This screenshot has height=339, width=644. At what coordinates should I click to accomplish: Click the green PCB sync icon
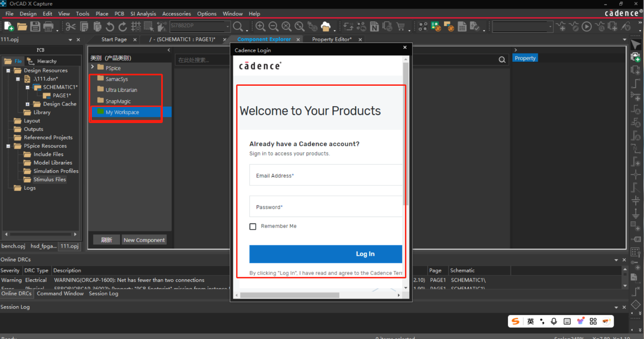[x=436, y=27]
